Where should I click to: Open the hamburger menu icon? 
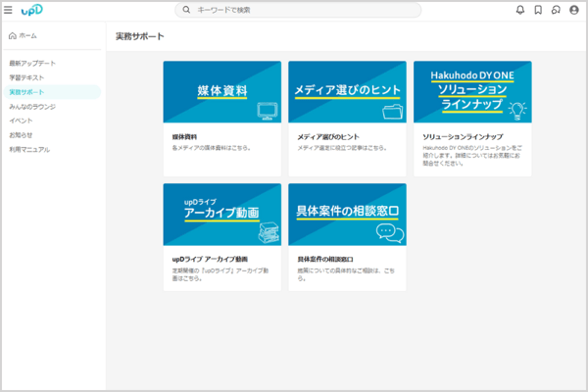tap(8, 10)
